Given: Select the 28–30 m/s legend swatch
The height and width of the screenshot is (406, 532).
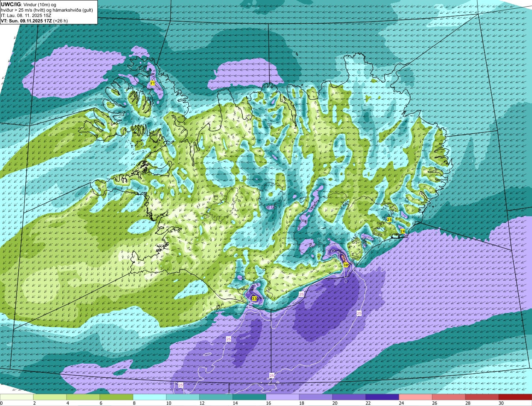Looking at the screenshot, I should [482, 397].
